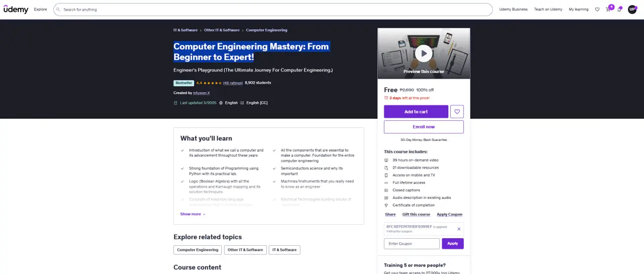Open the shopping cart icon
This screenshot has width=644, height=274.
coord(608,10)
